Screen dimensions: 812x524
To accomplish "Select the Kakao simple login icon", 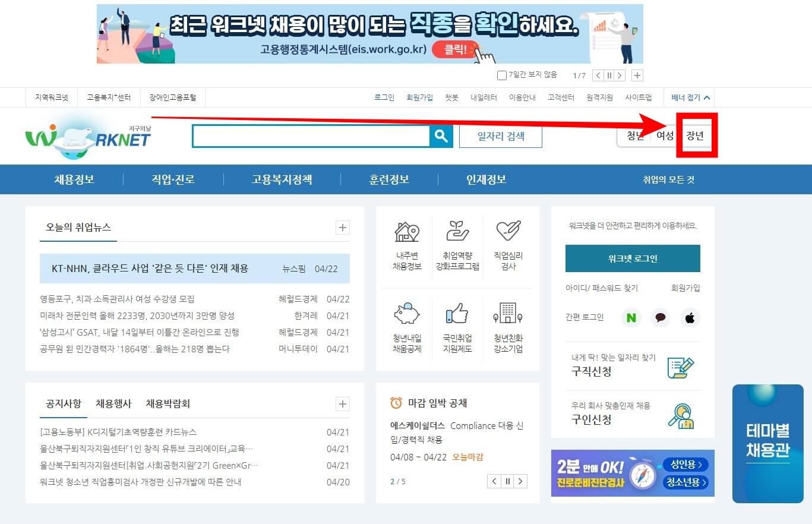I will coord(660,318).
